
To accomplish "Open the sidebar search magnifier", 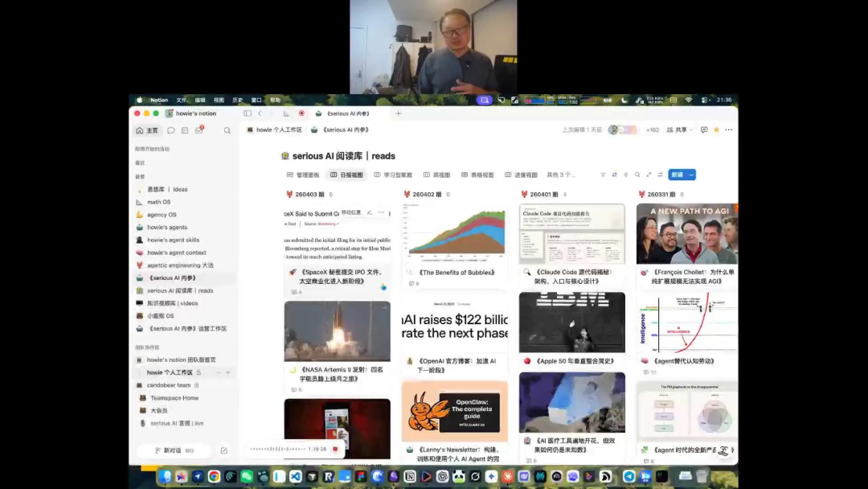I will click(227, 131).
